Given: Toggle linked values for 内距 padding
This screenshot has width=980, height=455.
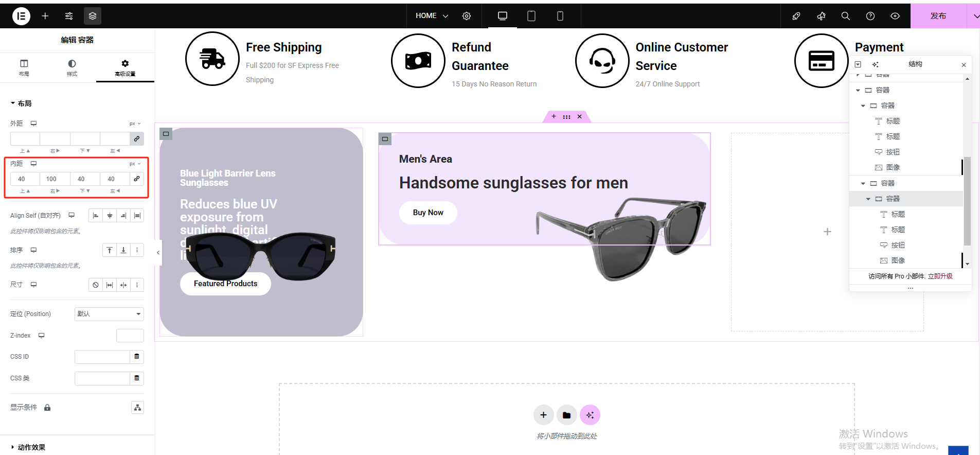Looking at the screenshot, I should (137, 179).
